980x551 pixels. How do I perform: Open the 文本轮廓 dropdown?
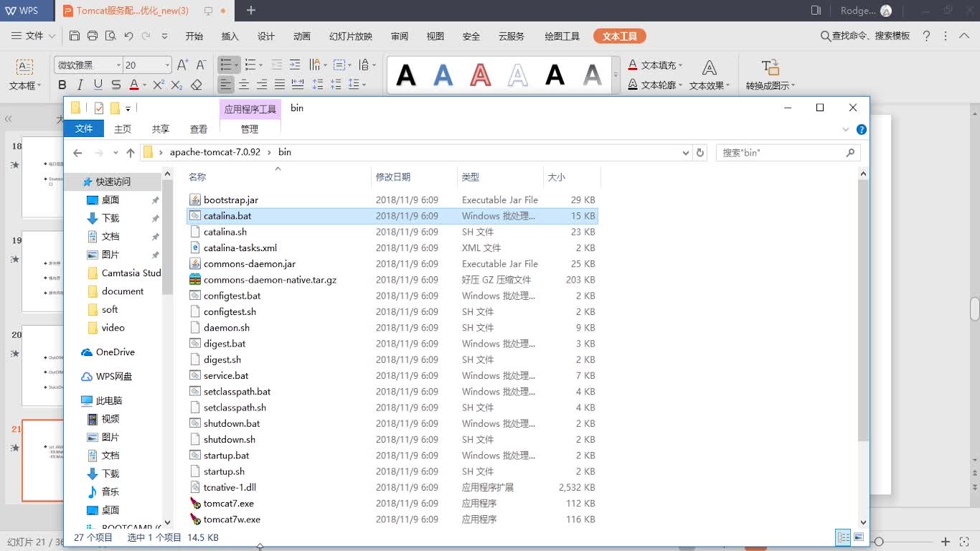(655, 85)
